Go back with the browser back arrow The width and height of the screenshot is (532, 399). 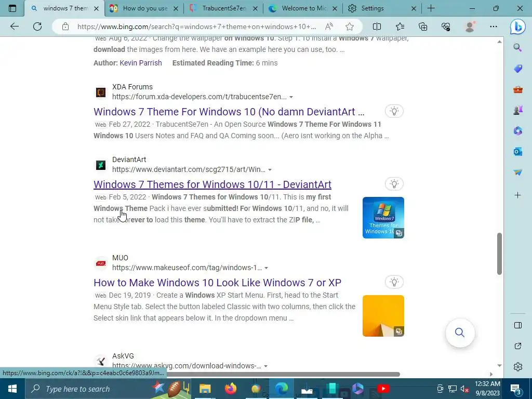14,26
